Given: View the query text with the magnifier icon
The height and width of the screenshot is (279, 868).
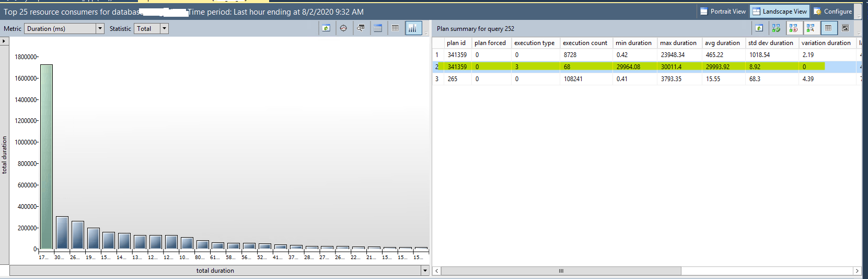Looking at the screenshot, I should tap(361, 28).
